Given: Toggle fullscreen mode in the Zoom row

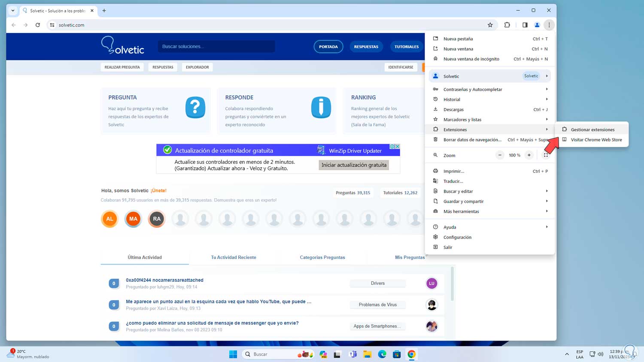Looking at the screenshot, I should 546,155.
